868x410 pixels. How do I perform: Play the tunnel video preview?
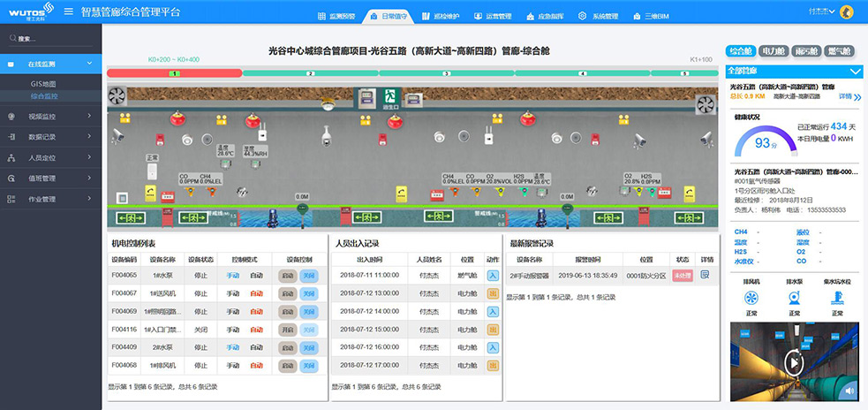794,361
